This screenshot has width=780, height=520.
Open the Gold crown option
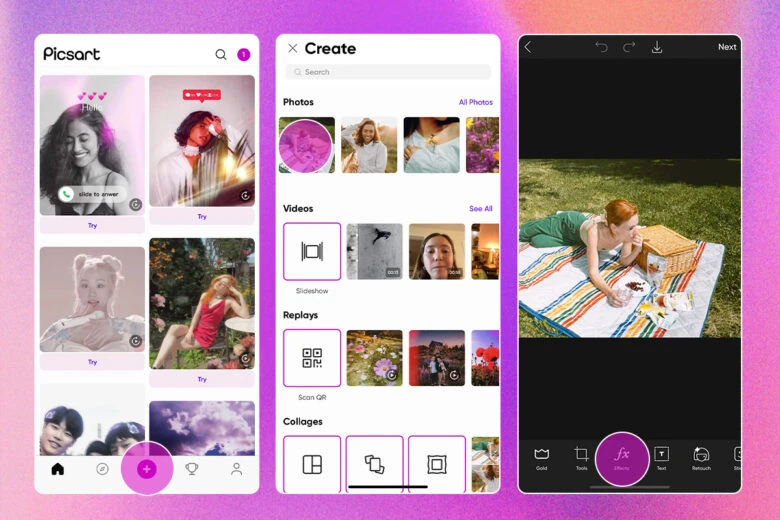pyautogui.click(x=542, y=458)
